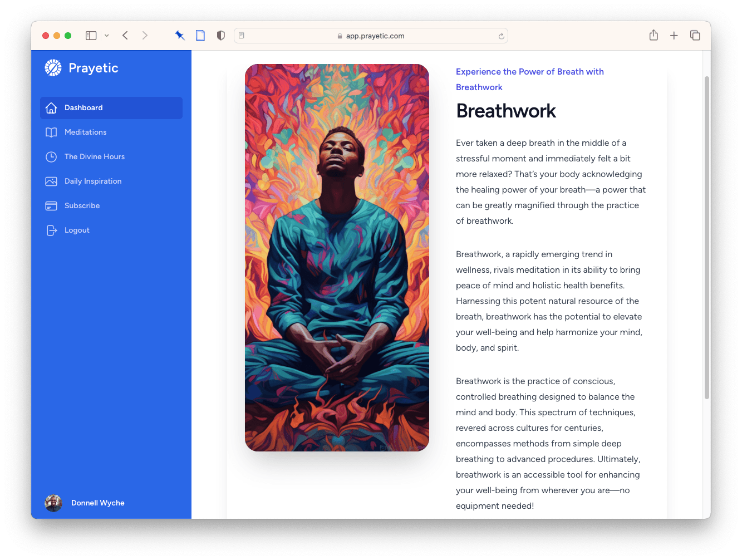Reload the page with the refresh button
Screen dimensions: 742x560
(501, 36)
